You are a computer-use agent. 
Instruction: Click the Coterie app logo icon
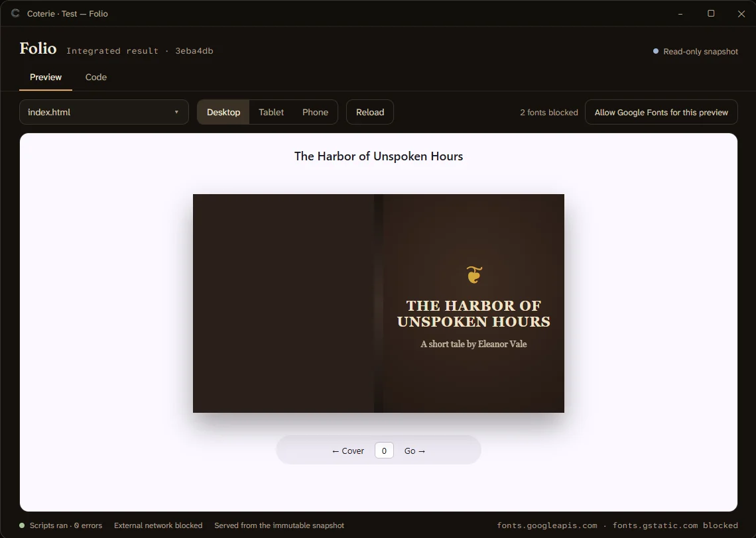[15, 13]
